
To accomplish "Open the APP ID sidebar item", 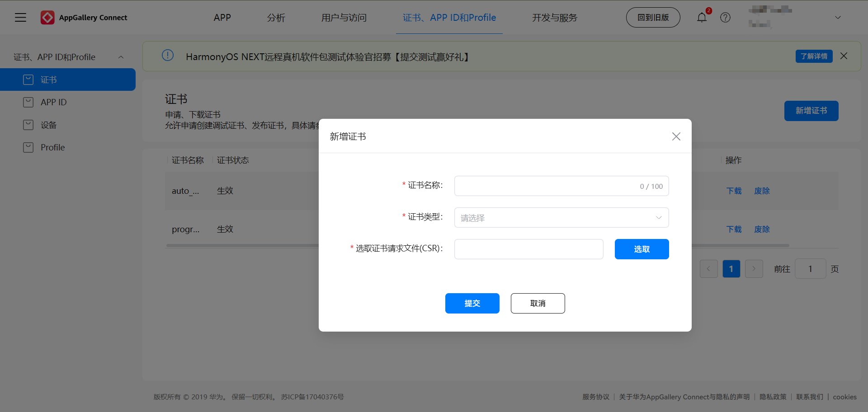I will pos(68,102).
